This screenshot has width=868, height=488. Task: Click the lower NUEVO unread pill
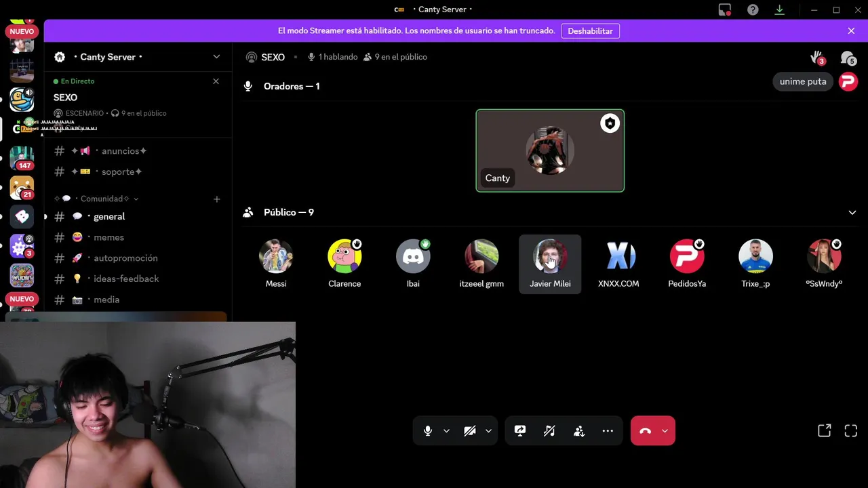tap(22, 299)
